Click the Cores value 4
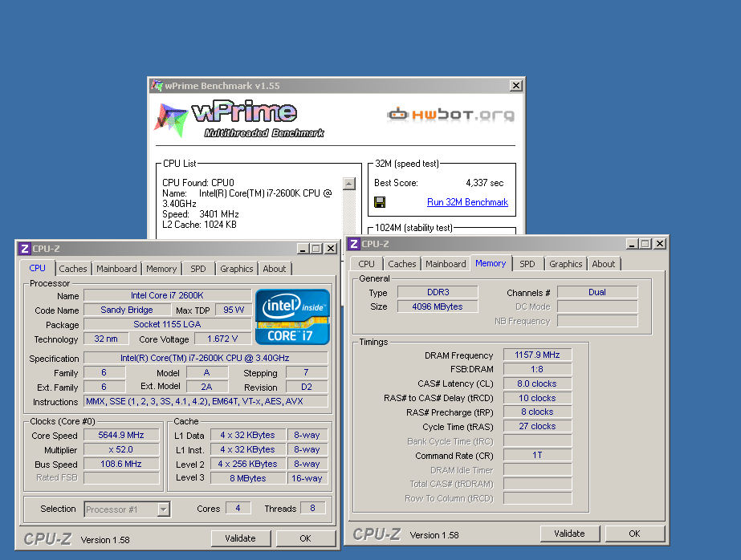Screen dimensions: 741x560 point(238,508)
